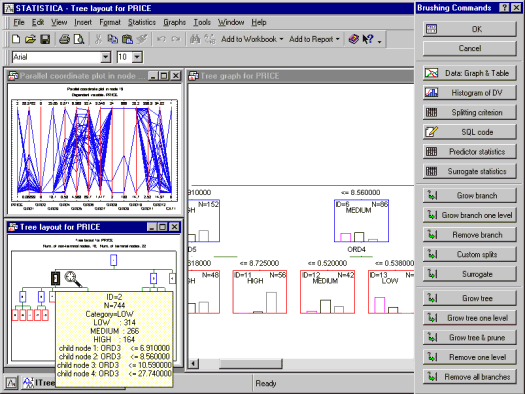Select the highlighted black node in Tree layout
Viewport: 525px width, 394px height.
point(56,278)
